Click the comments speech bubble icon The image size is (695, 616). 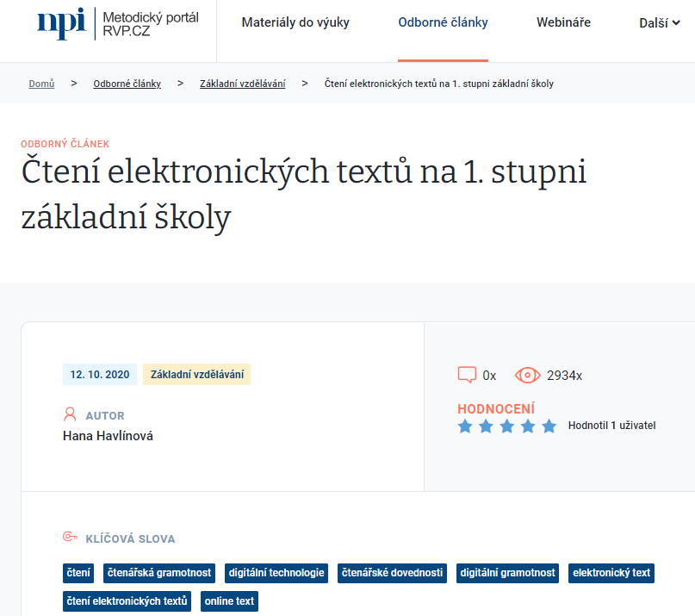467,375
